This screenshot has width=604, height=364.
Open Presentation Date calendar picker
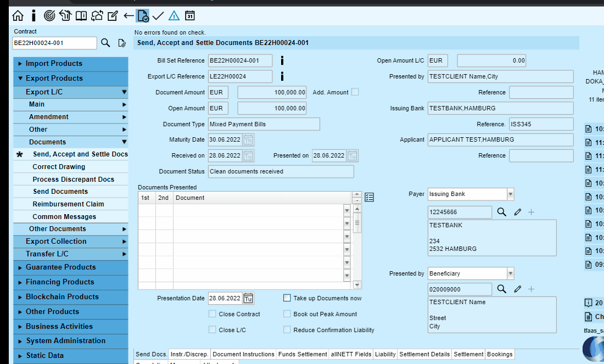(x=248, y=298)
